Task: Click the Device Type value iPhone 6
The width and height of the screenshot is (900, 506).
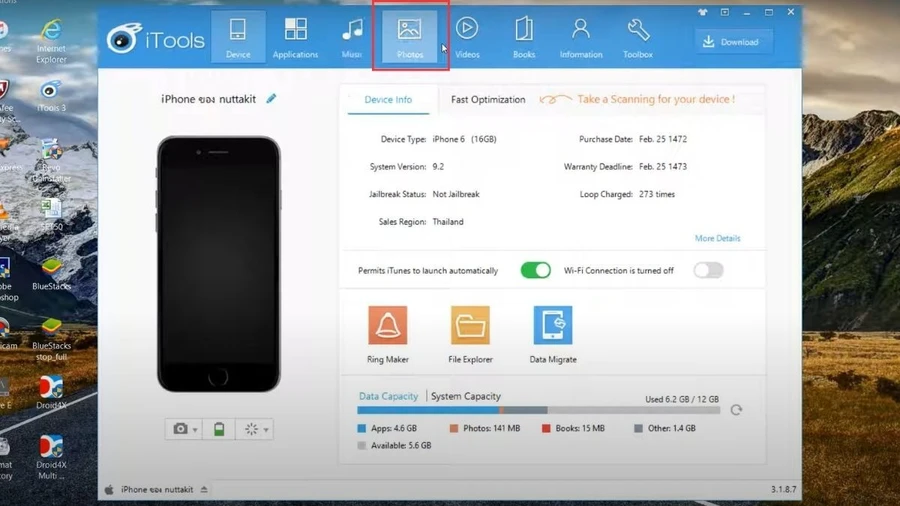Action: click(x=464, y=139)
